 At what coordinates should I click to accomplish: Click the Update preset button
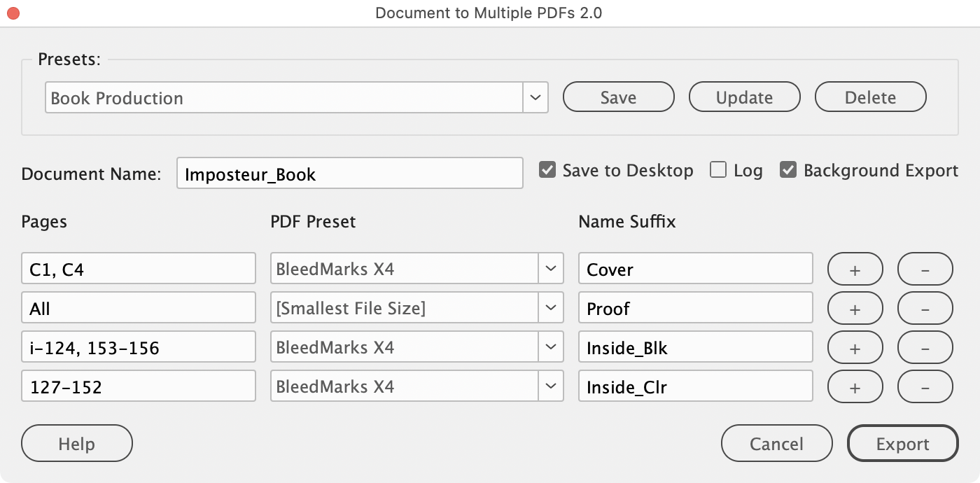coord(744,98)
